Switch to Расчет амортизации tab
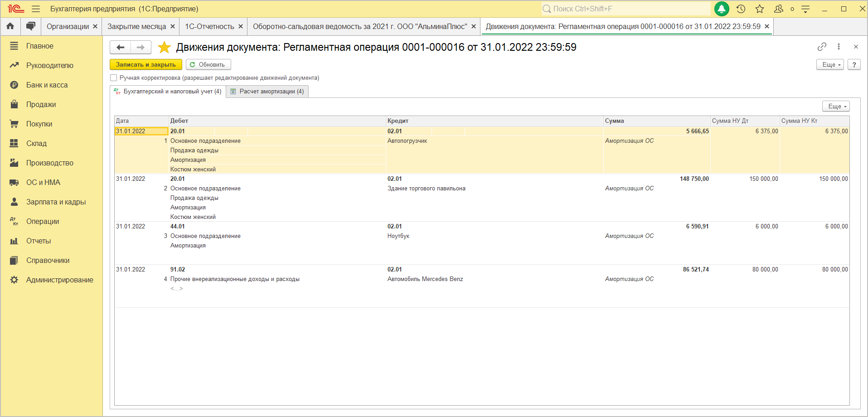 click(x=267, y=92)
